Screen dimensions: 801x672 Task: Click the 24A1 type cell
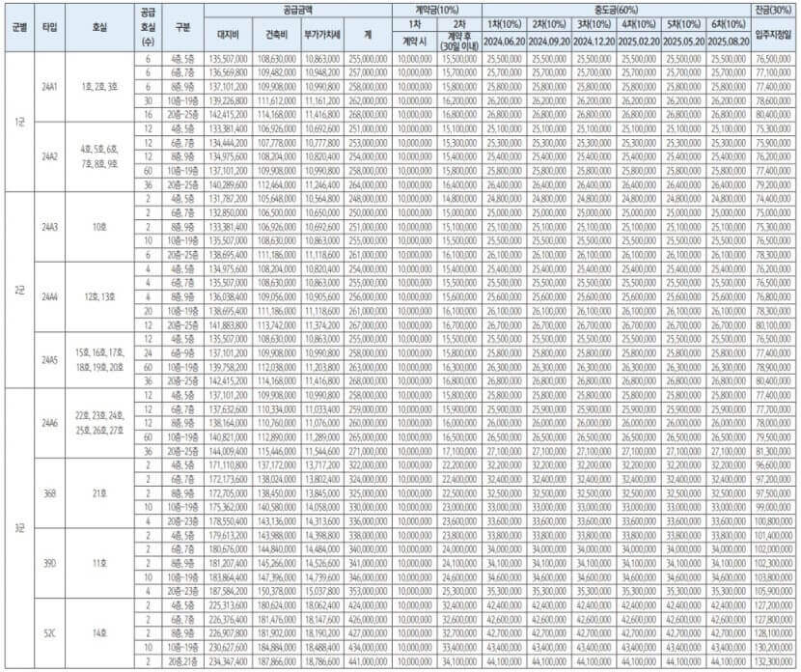50,87
